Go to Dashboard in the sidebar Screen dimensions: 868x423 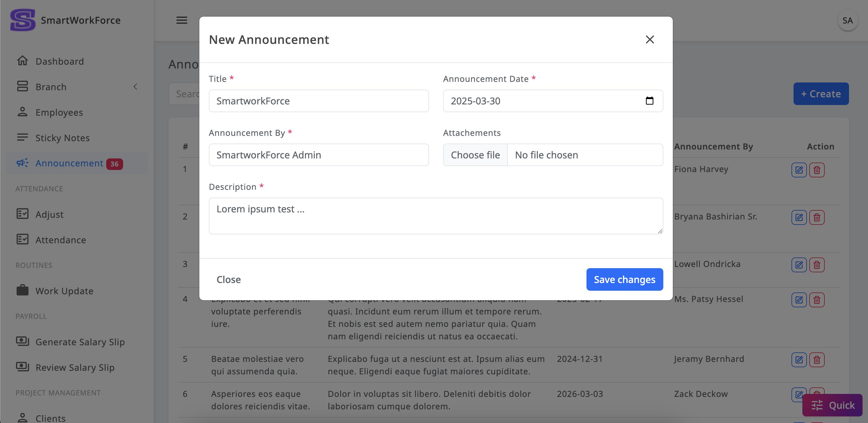pos(60,61)
